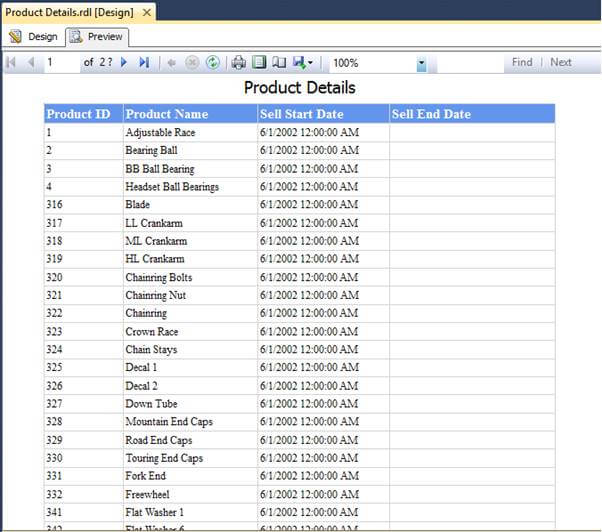Click product ID 316
Viewport: 602px width, 532px height.
[x=54, y=205]
